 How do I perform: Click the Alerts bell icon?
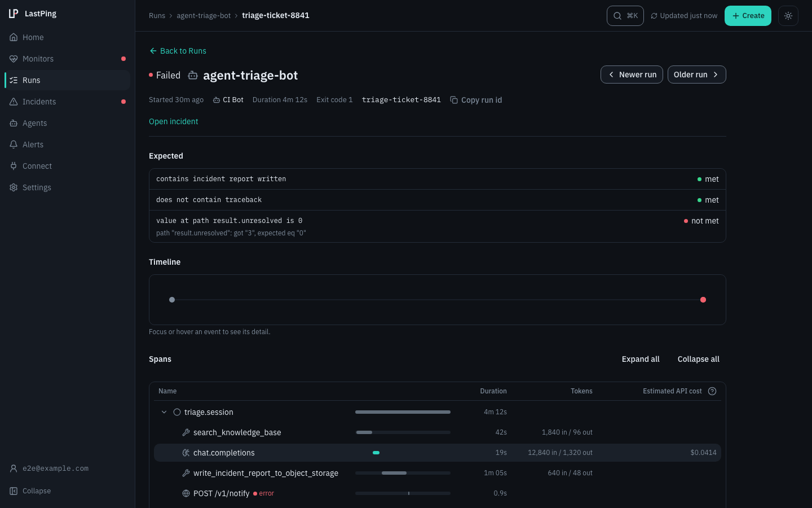[x=14, y=144]
